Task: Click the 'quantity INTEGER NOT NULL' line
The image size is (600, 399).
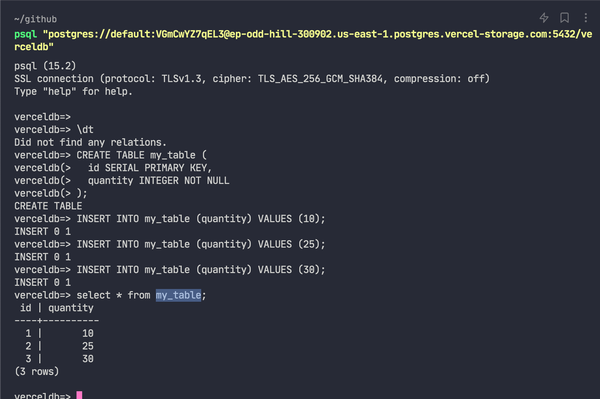Action: coord(122,181)
